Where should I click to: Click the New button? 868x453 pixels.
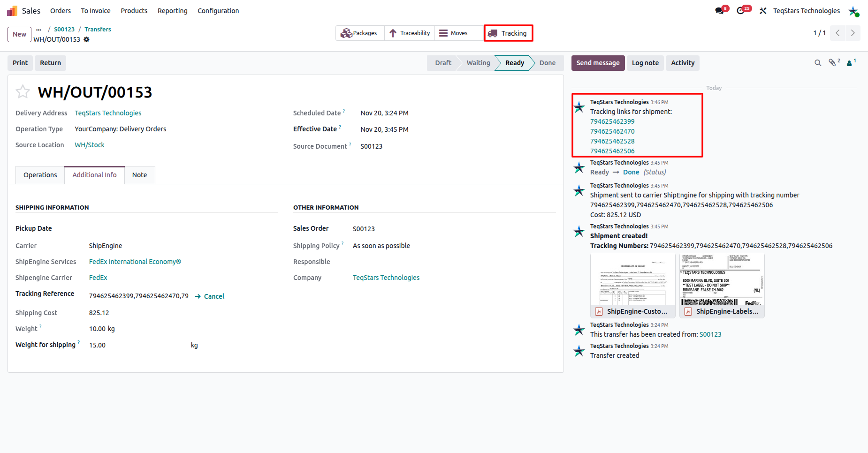tap(20, 34)
